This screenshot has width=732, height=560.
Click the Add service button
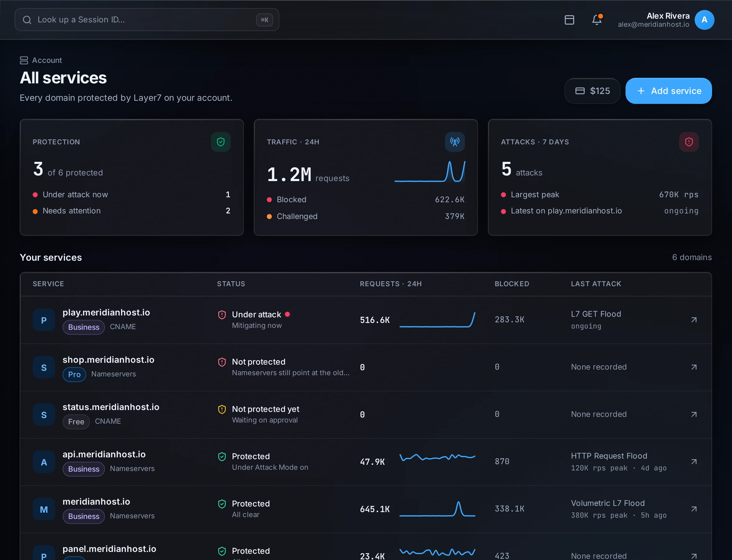click(668, 91)
